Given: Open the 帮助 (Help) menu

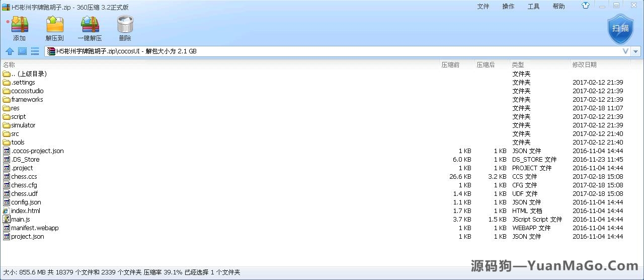Looking at the screenshot, I should pyautogui.click(x=558, y=7).
